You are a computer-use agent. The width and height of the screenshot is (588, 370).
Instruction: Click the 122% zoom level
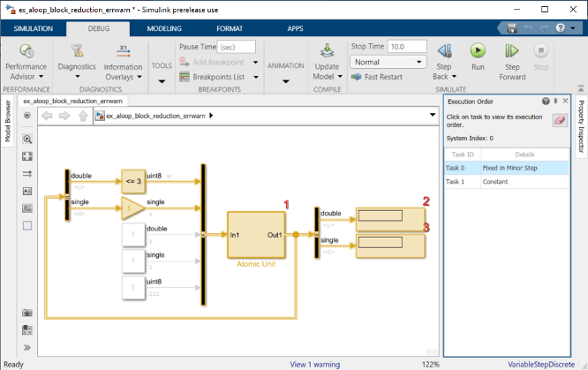[431, 365]
